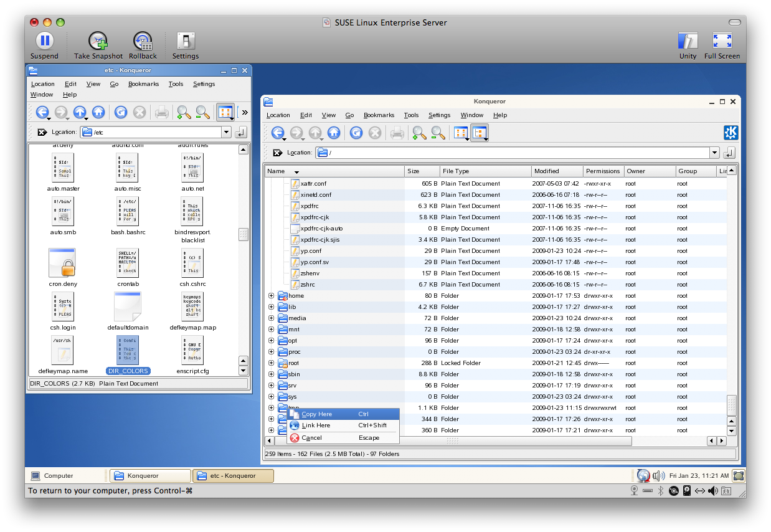This screenshot has height=532, width=771.
Task: Open the network globe tray icon
Action: 643,476
